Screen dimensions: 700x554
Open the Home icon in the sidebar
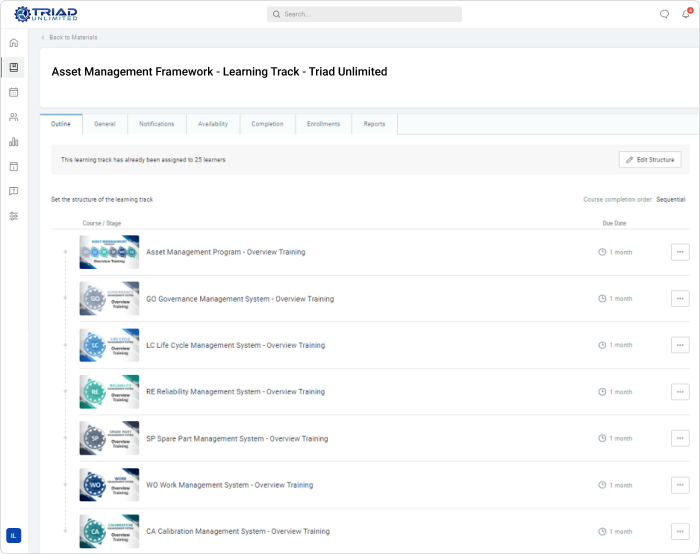14,43
